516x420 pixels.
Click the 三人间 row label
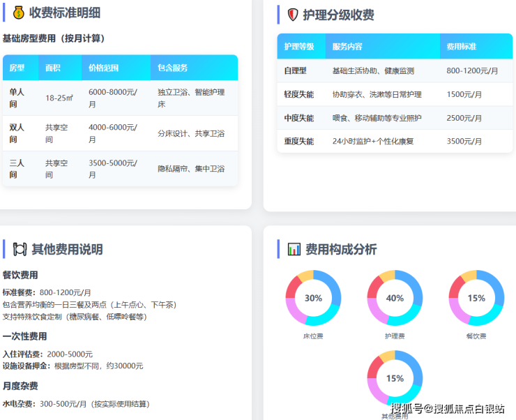(17, 169)
